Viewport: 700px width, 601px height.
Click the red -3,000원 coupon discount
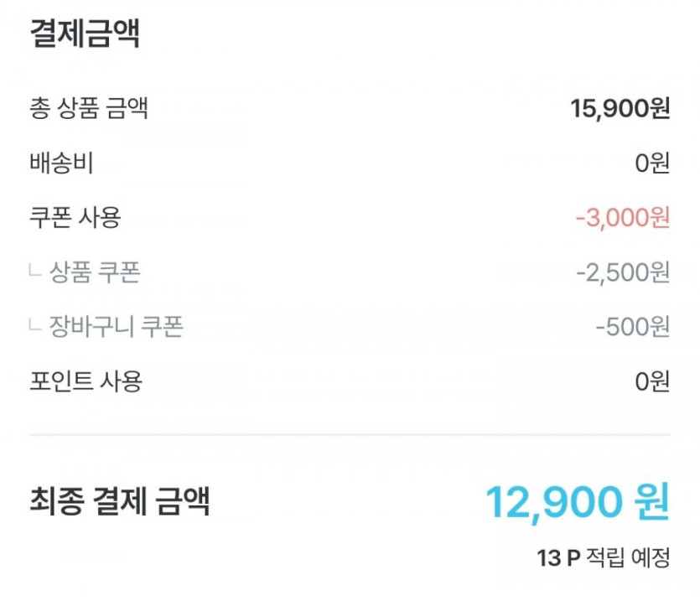tap(622, 217)
